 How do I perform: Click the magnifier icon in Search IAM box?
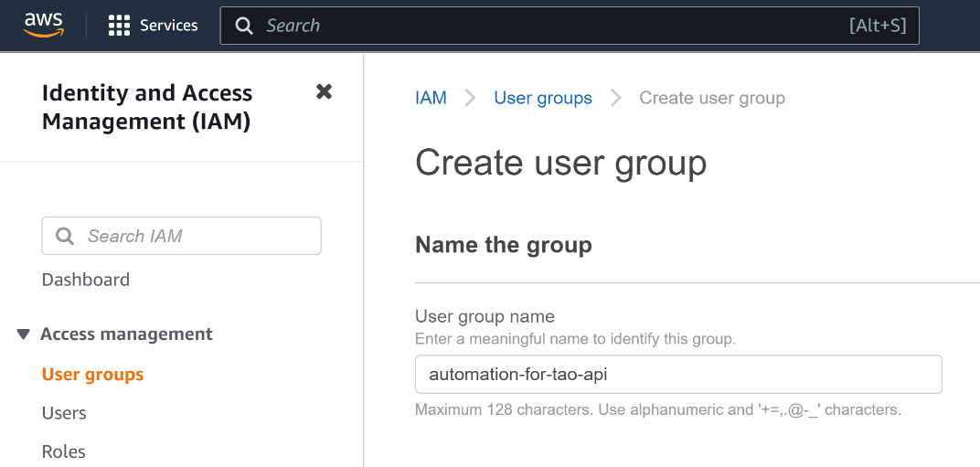(x=65, y=237)
